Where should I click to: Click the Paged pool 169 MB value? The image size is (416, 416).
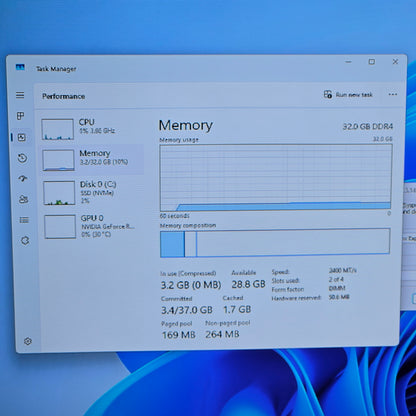pyautogui.click(x=178, y=335)
